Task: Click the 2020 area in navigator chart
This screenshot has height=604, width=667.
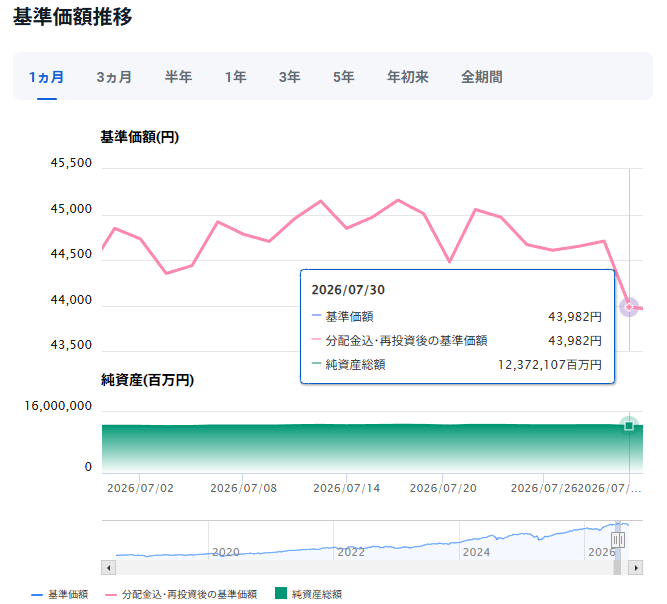Action: click(x=225, y=552)
